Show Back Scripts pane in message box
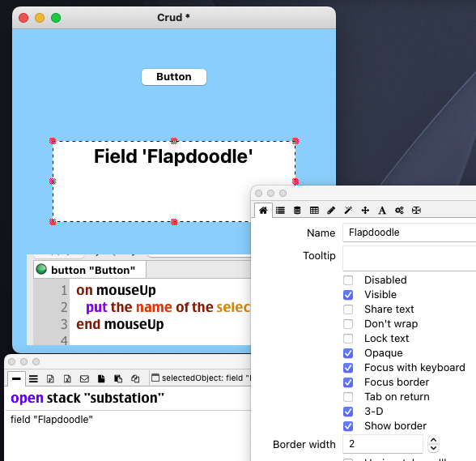This screenshot has width=476, height=461. (118, 378)
